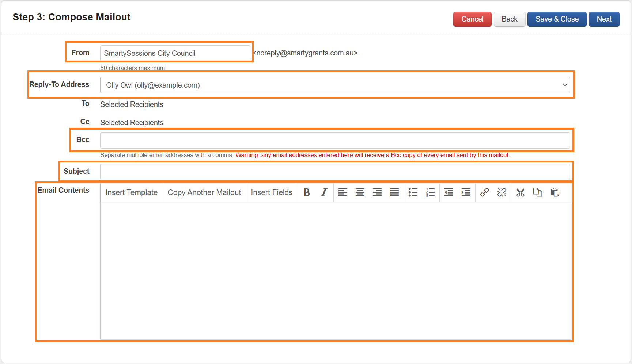Insert a bulleted list
This screenshot has width=632, height=364.
click(413, 192)
